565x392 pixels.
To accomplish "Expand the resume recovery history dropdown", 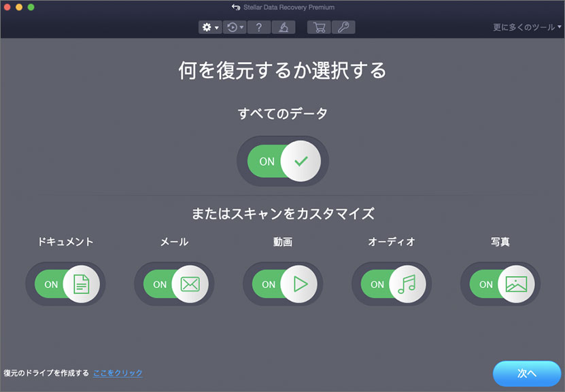I will click(235, 27).
